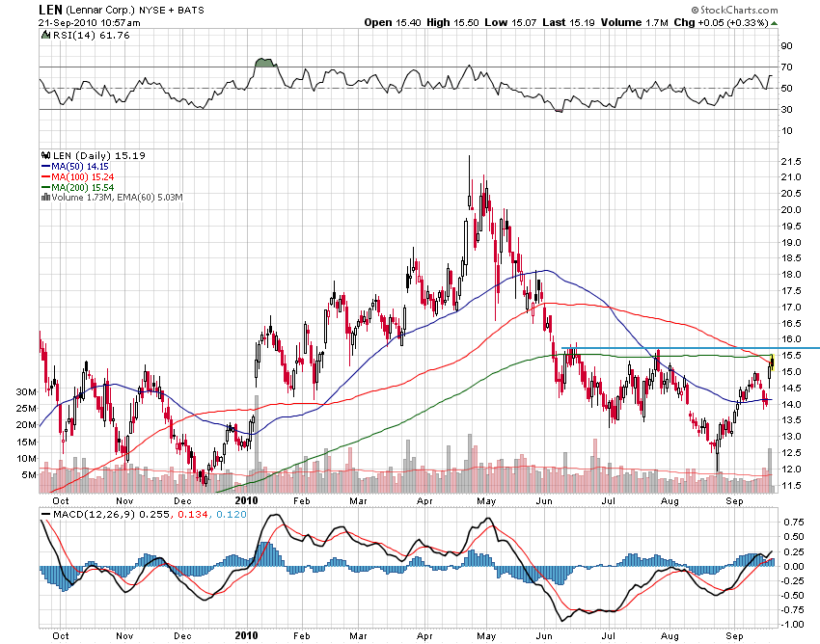Click the 14.0 price axis label
The height and width of the screenshot is (644, 820).
coord(791,405)
